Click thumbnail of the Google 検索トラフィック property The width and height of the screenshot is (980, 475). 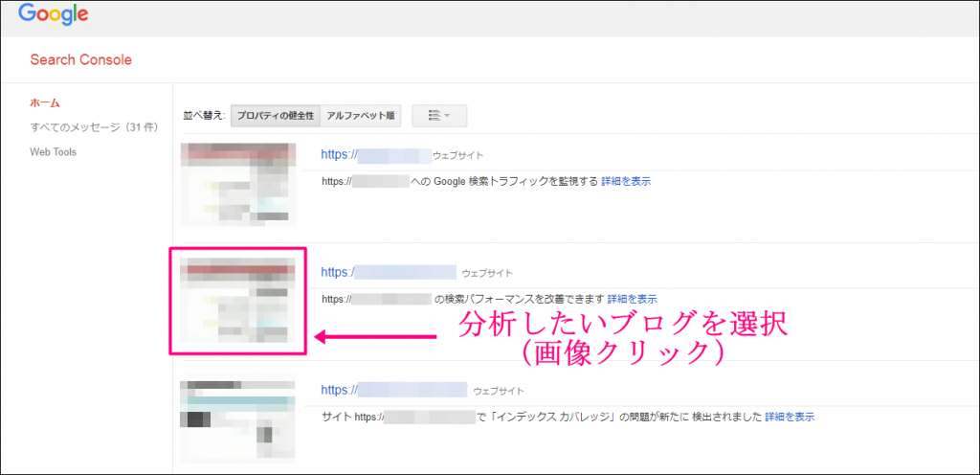238,184
